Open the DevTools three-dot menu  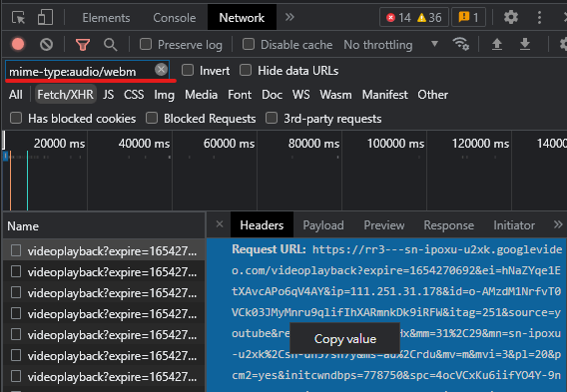[x=539, y=17]
